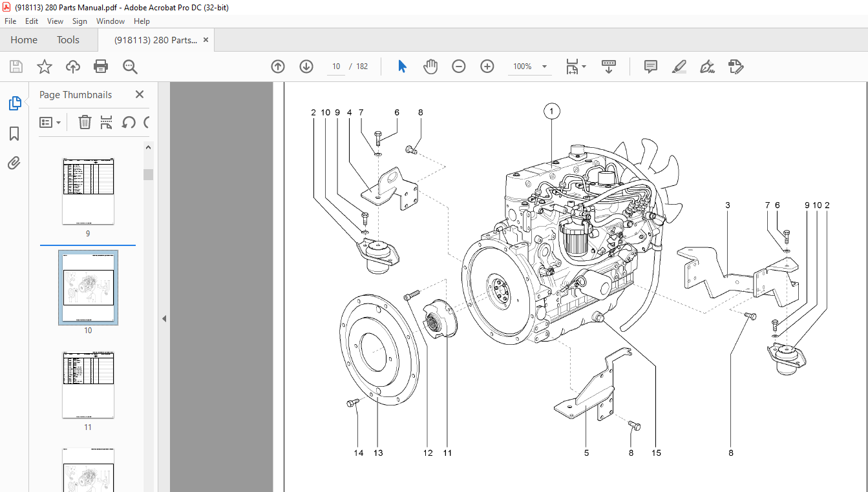Show the Page Thumbnails pane icon

pyautogui.click(x=14, y=103)
